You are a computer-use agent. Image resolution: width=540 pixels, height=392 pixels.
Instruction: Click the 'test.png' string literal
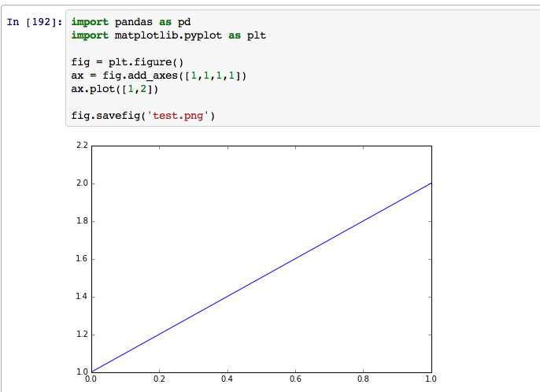point(178,116)
